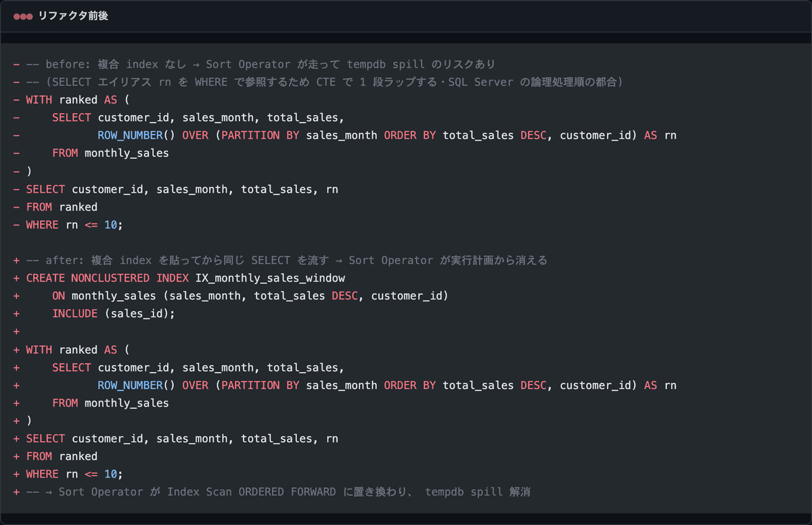Viewport: 812px width, 525px height.
Task: Click the added WHERE rn <= 10 line
Action: [x=68, y=474]
